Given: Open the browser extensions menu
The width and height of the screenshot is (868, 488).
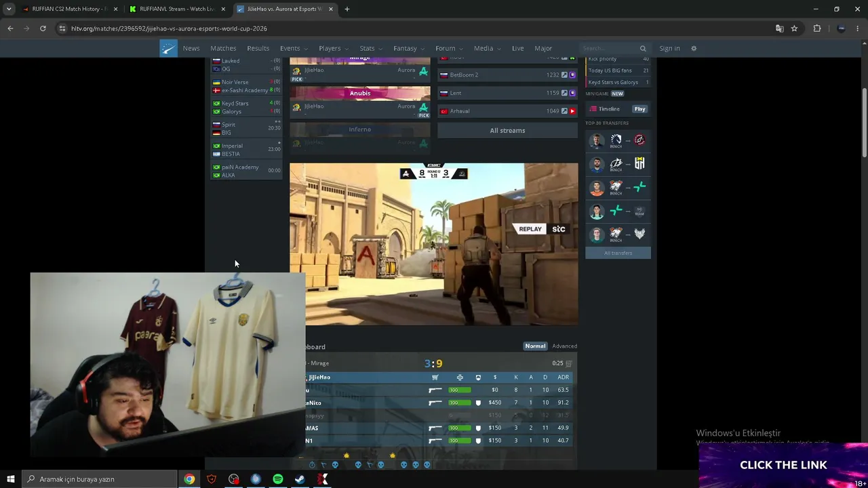Looking at the screenshot, I should (x=816, y=28).
